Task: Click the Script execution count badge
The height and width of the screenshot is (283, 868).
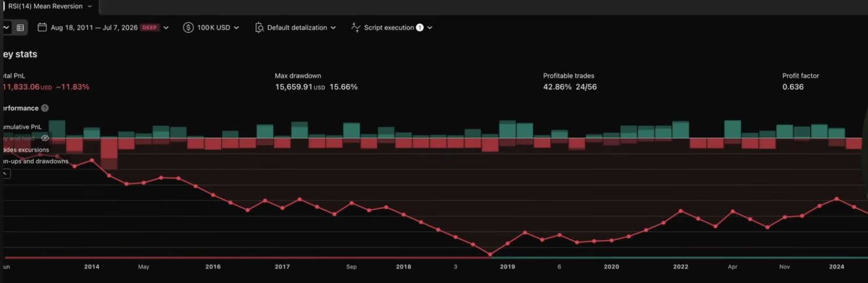Action: click(x=419, y=27)
